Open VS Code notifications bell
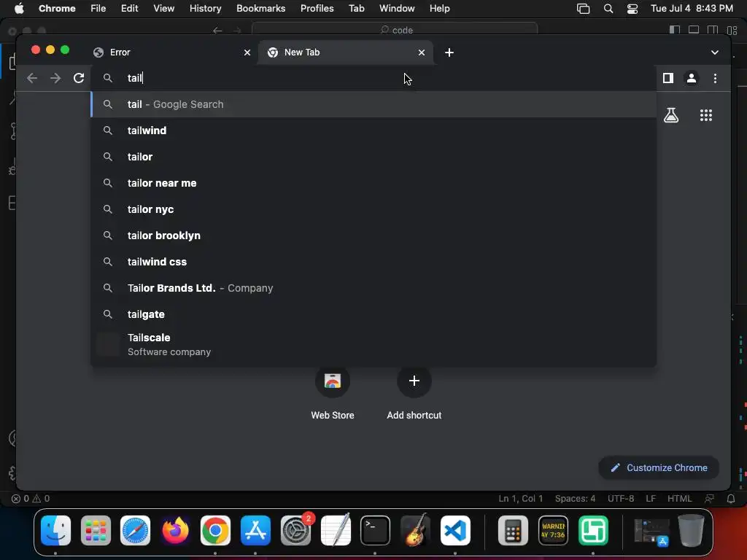The image size is (747, 560). pos(731,499)
